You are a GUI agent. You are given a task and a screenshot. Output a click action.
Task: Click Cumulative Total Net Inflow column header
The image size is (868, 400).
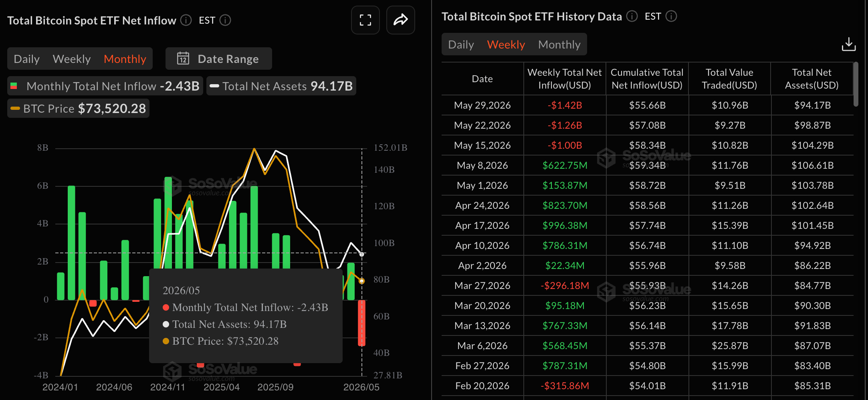(x=647, y=79)
